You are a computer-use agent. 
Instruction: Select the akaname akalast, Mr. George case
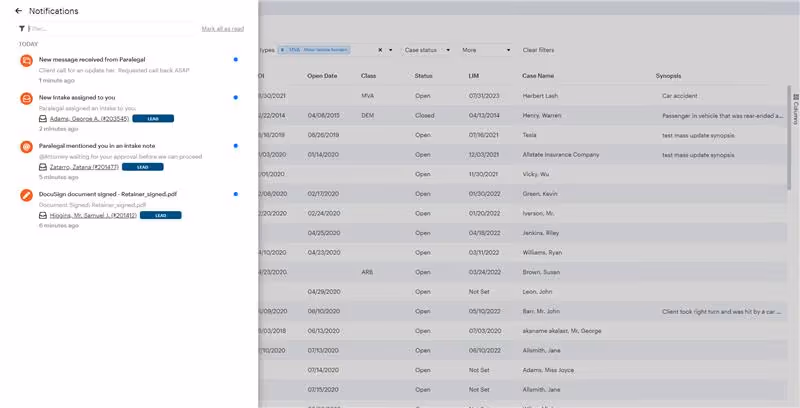tap(562, 331)
